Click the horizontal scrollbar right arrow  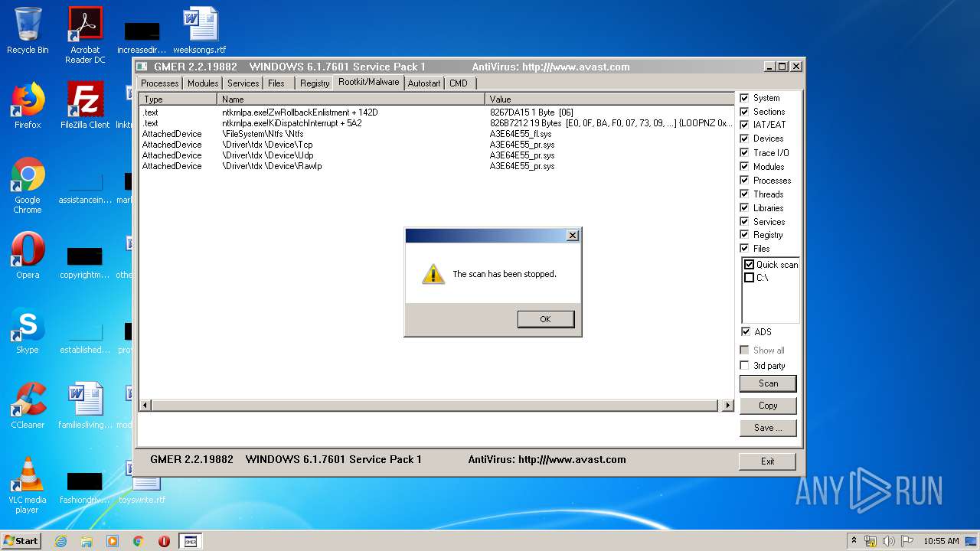728,405
